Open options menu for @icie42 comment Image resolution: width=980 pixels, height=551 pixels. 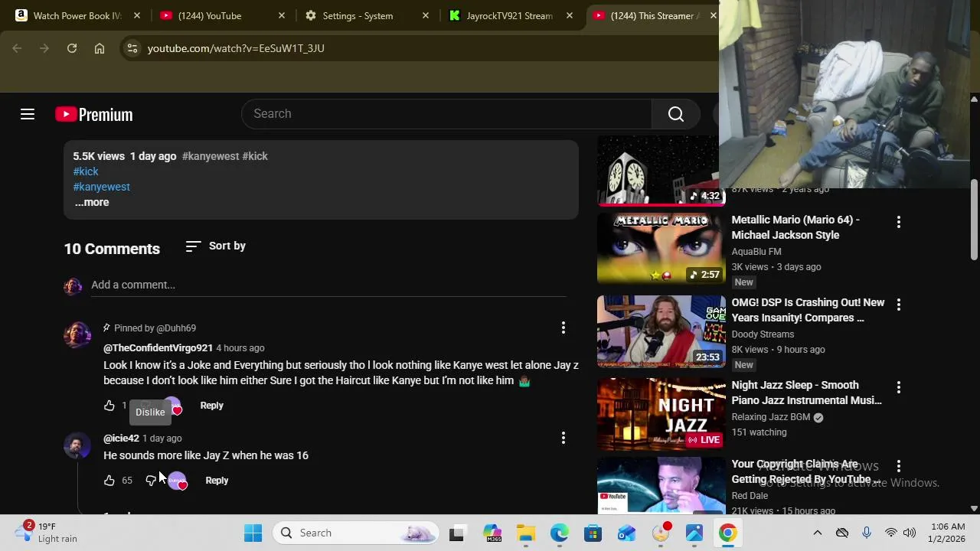pos(563,439)
